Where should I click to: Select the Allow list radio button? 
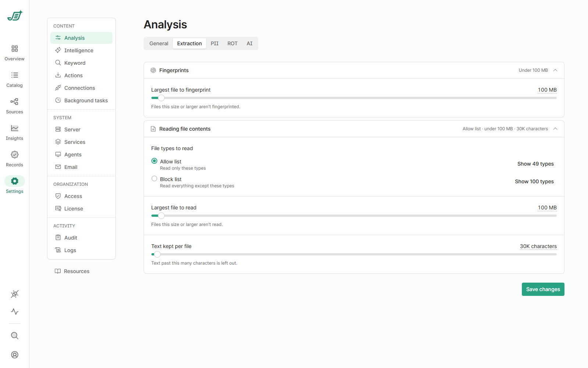point(154,161)
